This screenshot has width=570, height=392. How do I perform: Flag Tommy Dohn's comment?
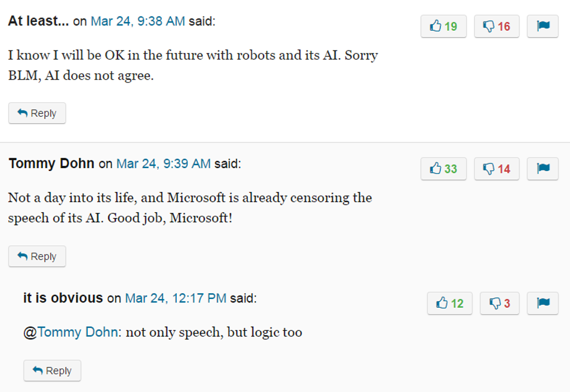click(x=543, y=169)
